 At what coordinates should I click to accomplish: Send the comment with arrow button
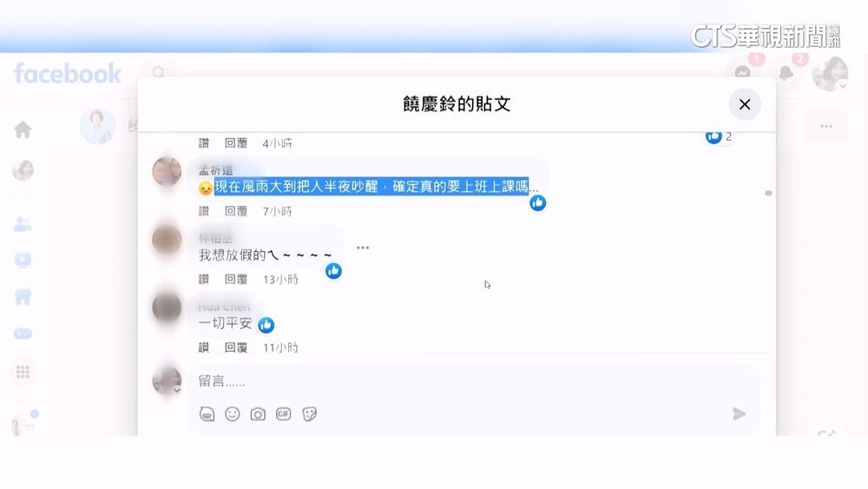[x=739, y=413]
